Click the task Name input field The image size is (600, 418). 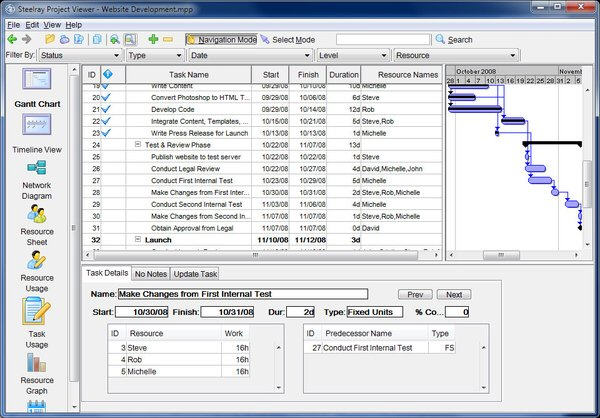pyautogui.click(x=242, y=295)
